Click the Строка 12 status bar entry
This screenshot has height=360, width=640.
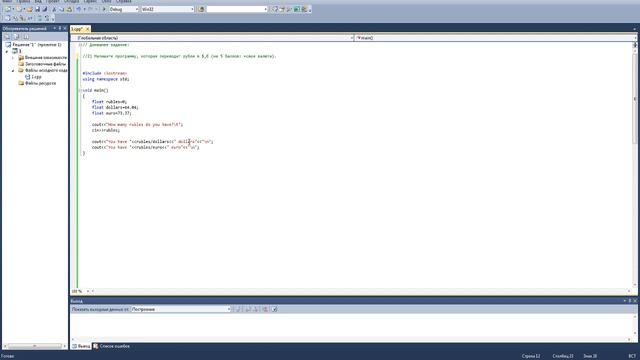coord(531,356)
